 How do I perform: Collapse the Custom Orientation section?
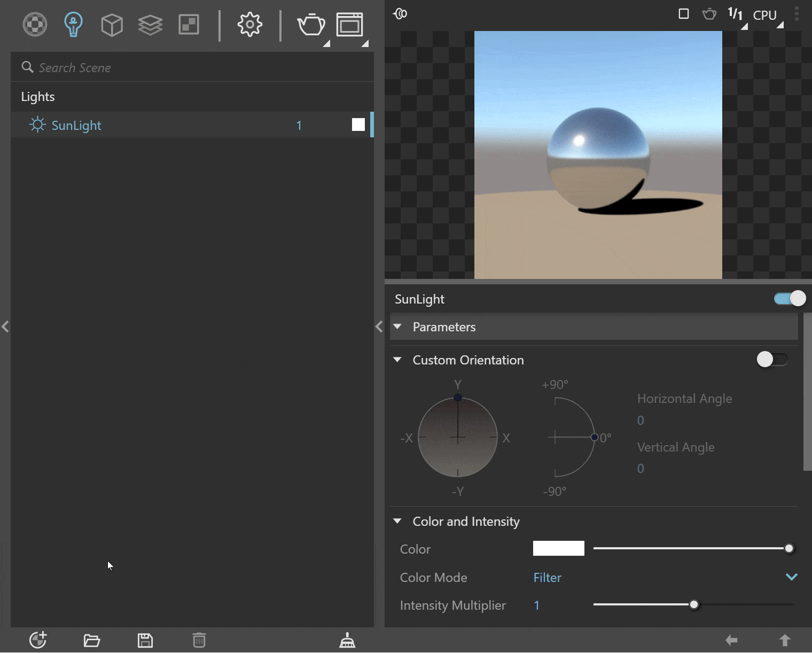(397, 360)
